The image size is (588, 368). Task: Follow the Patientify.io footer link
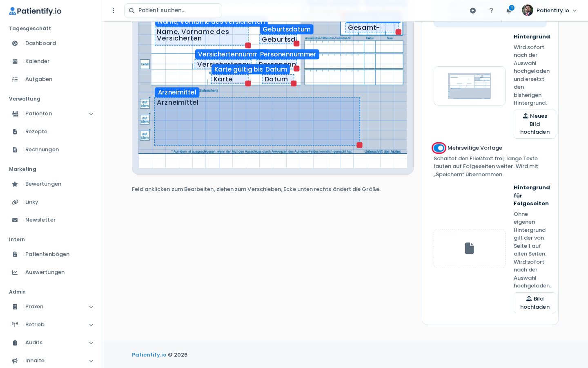coord(149,355)
